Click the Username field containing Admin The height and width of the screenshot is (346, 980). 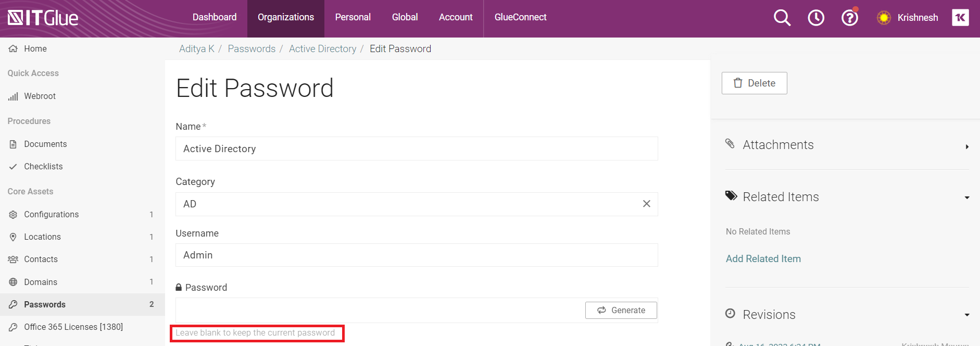coord(417,255)
